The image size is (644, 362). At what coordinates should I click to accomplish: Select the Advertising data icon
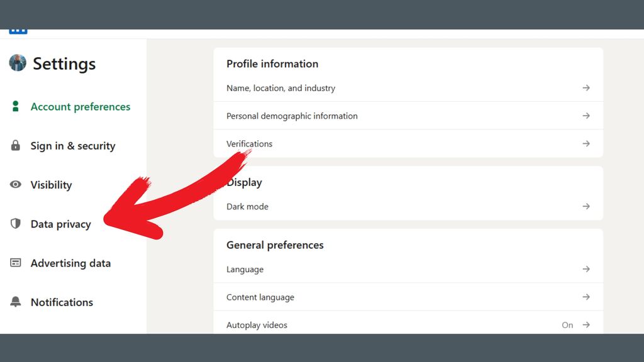(16, 263)
